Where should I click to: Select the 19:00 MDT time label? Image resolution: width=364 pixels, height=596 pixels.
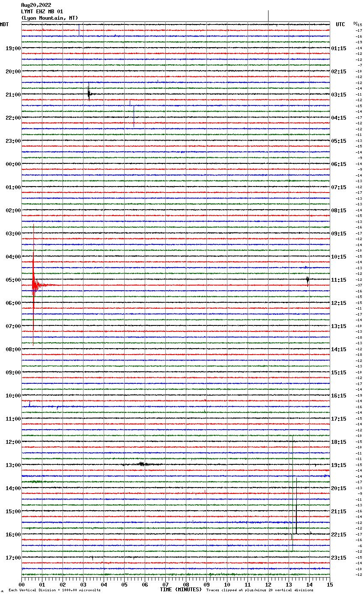tap(13, 48)
